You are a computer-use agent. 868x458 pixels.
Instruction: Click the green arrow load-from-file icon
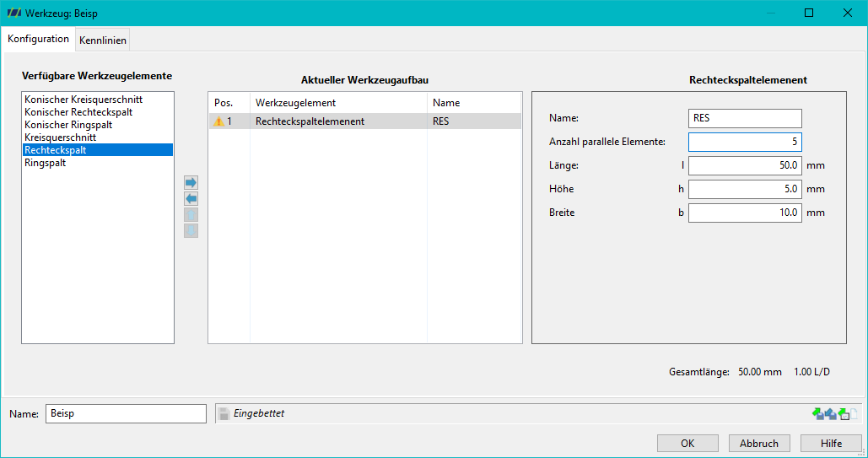817,413
